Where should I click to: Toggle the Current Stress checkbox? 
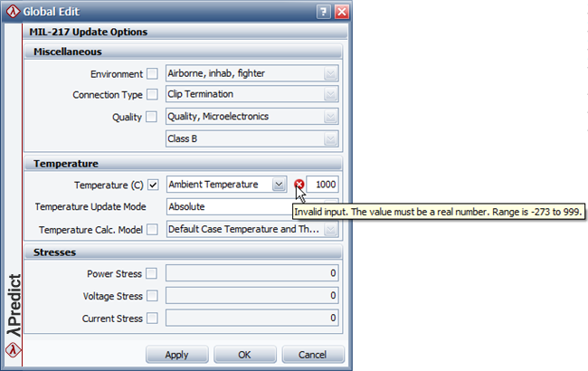pos(153,317)
